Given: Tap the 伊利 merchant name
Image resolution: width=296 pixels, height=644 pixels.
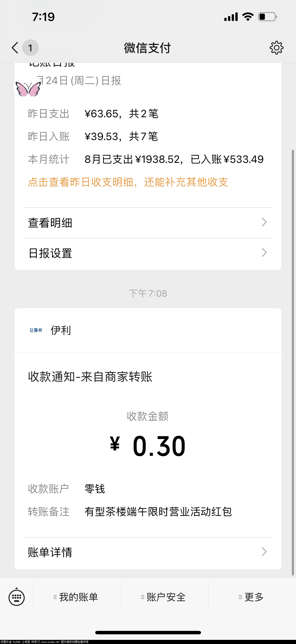Looking at the screenshot, I should [61, 330].
